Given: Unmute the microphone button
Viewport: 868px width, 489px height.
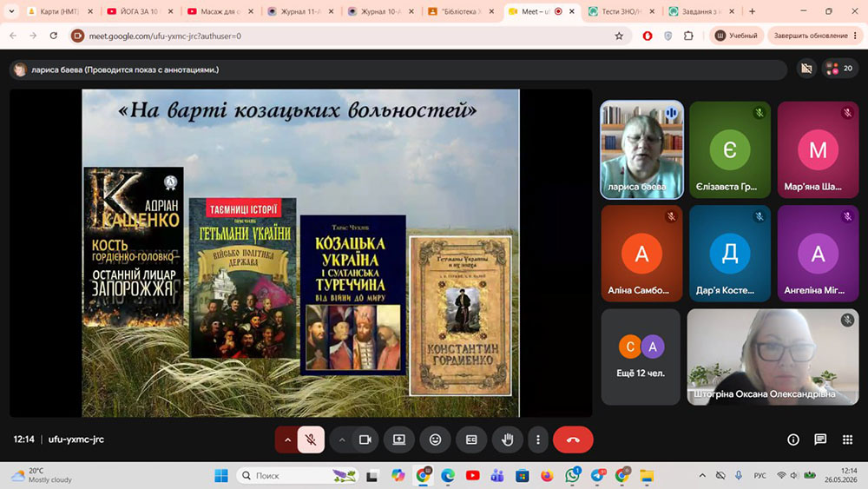Looking at the screenshot, I should [311, 439].
